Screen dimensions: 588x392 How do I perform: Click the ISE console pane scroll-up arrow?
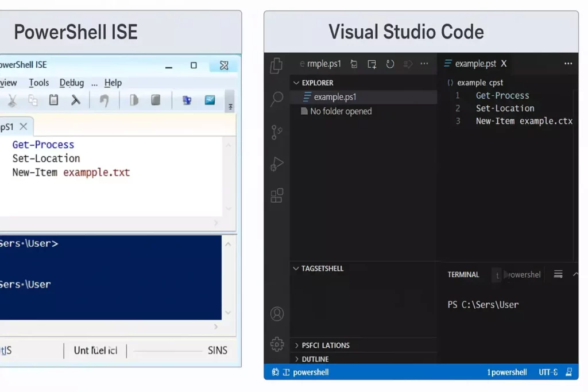point(229,244)
